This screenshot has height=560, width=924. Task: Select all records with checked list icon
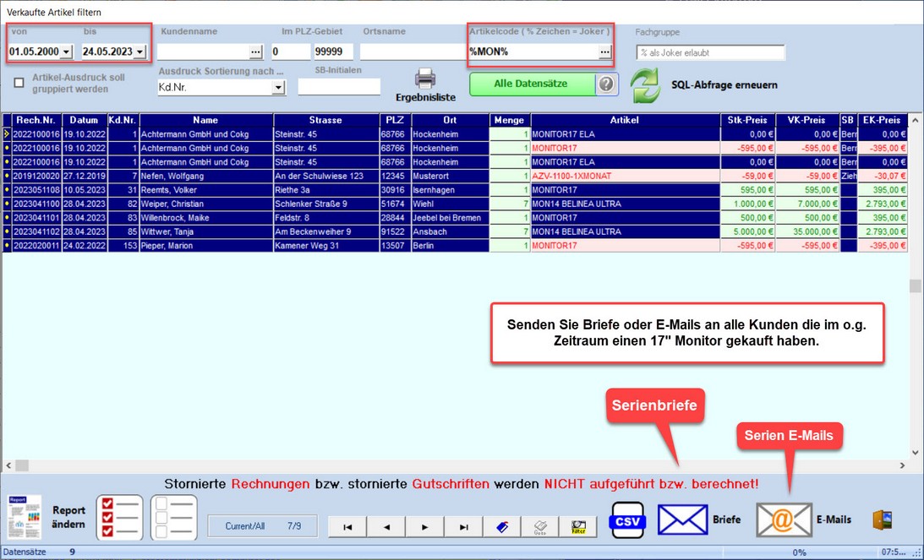(119, 517)
